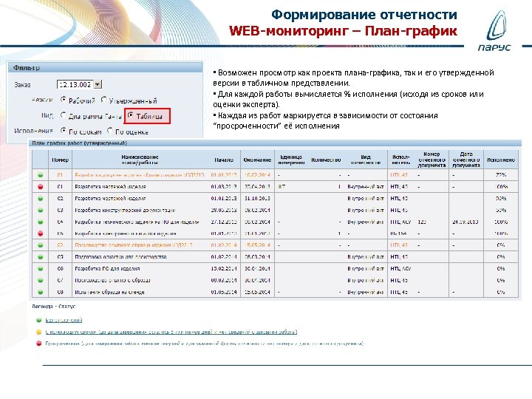Image resolution: width=532 pixels, height=399 pixels.
Task: Click the Исполнитель column header
Action: click(400, 160)
